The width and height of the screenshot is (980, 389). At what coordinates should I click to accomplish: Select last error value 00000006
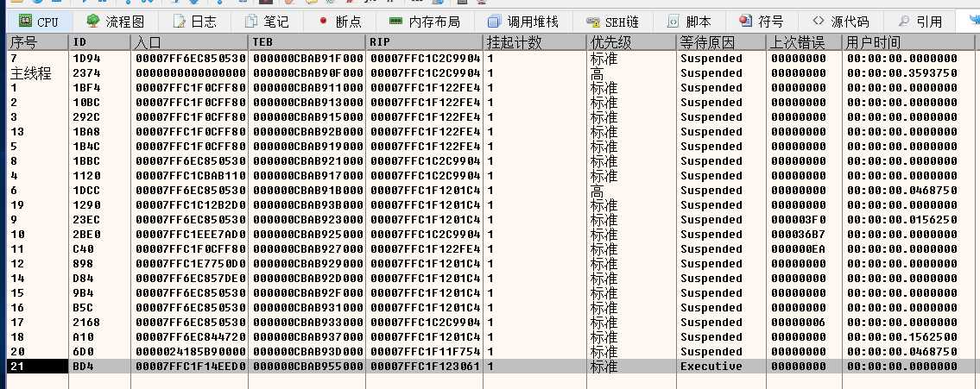point(798,323)
